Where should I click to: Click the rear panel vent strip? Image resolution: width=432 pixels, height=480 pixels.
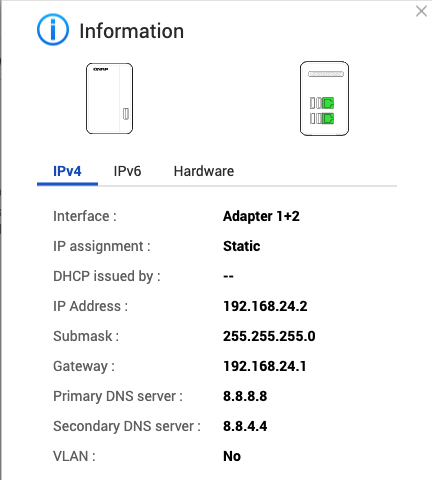point(326,74)
